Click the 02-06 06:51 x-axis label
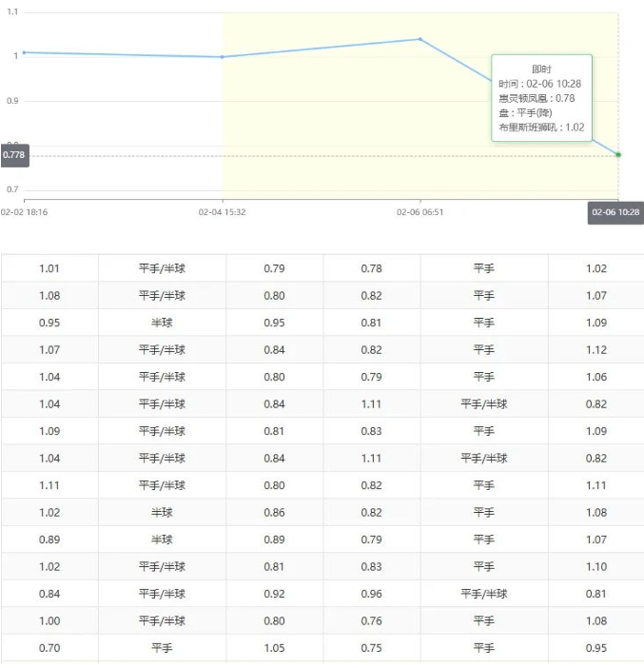644x668 pixels. [420, 212]
